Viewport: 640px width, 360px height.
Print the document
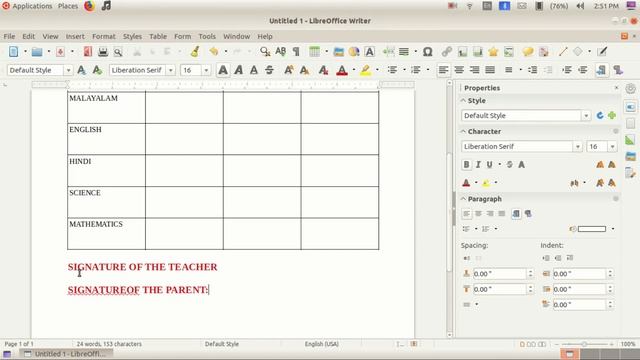103,52
